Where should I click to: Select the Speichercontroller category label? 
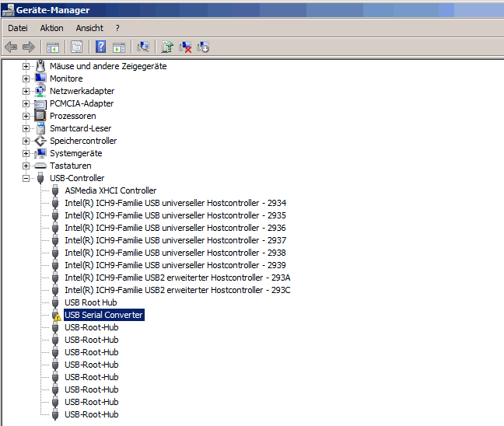(83, 141)
